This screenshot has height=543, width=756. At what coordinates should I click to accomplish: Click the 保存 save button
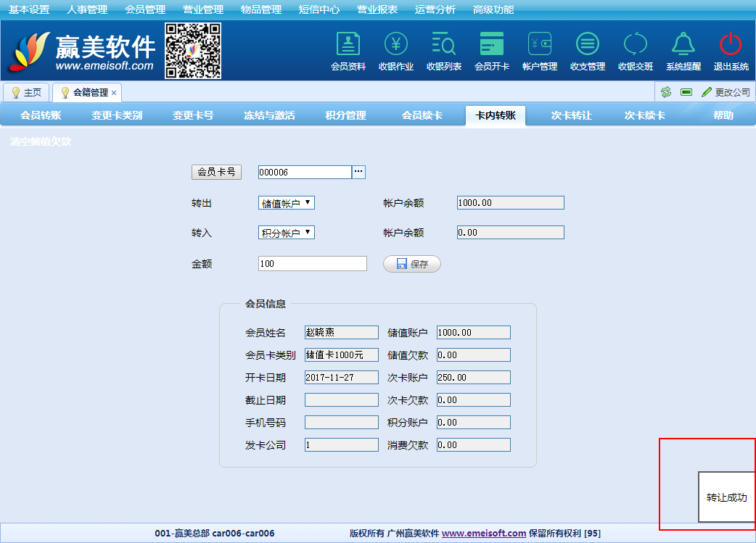click(x=411, y=264)
